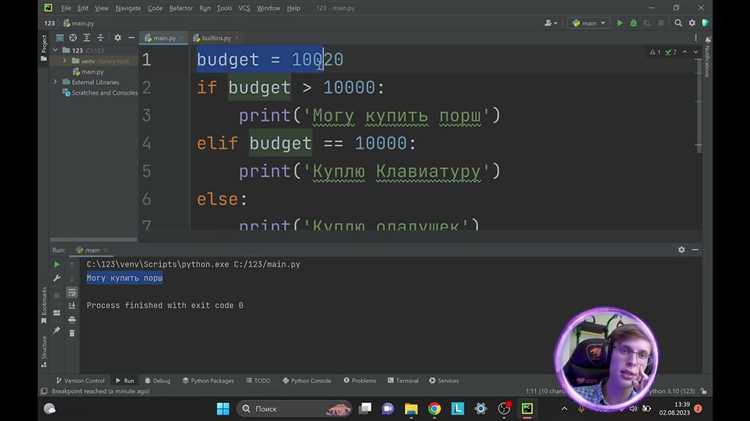Open Terminal tool window

tap(403, 381)
